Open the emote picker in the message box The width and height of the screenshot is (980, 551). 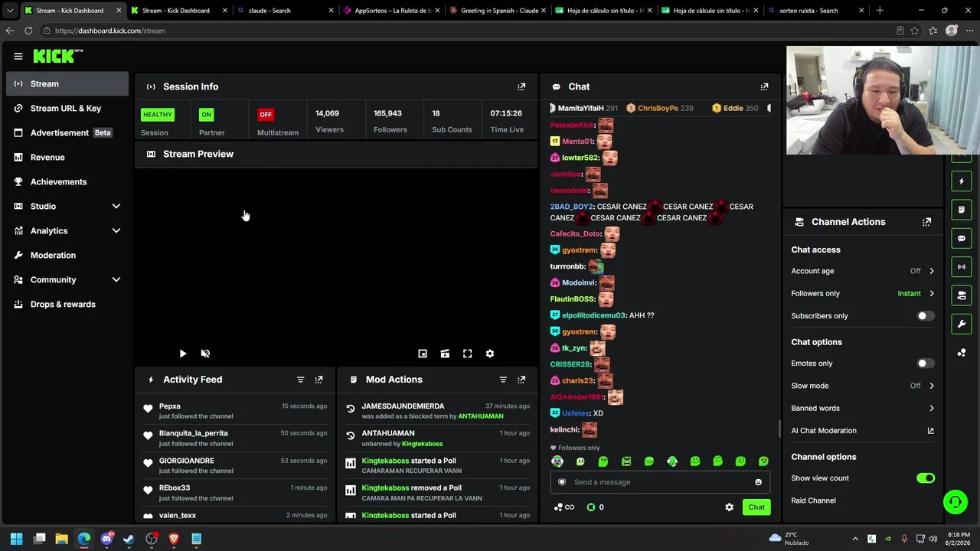759,482
